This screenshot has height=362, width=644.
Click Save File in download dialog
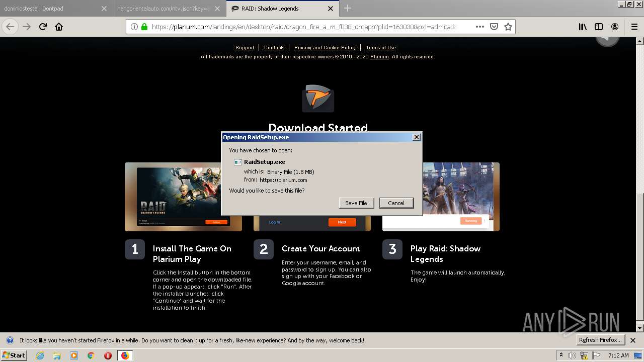click(356, 203)
